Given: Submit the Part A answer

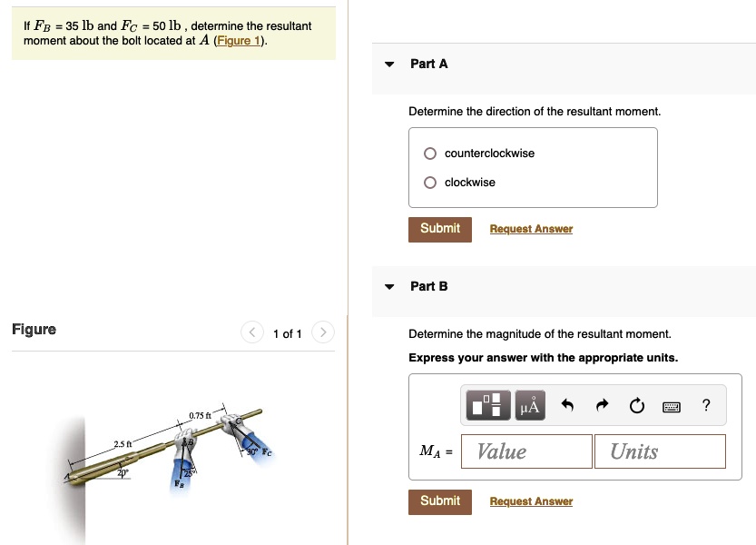Looking at the screenshot, I should coord(439,229).
